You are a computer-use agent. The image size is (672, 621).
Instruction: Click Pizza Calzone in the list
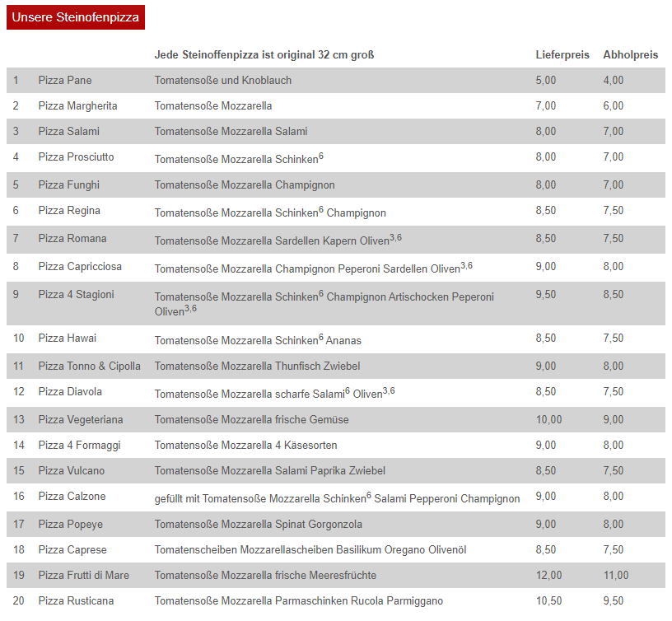click(72, 497)
